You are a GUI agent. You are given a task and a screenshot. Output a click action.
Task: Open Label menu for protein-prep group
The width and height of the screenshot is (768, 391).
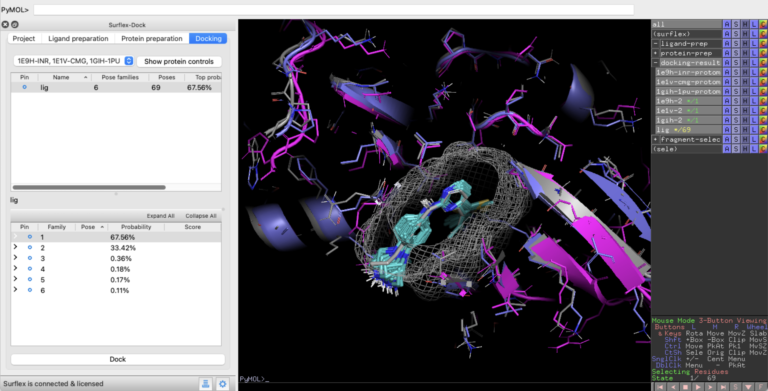pos(754,53)
